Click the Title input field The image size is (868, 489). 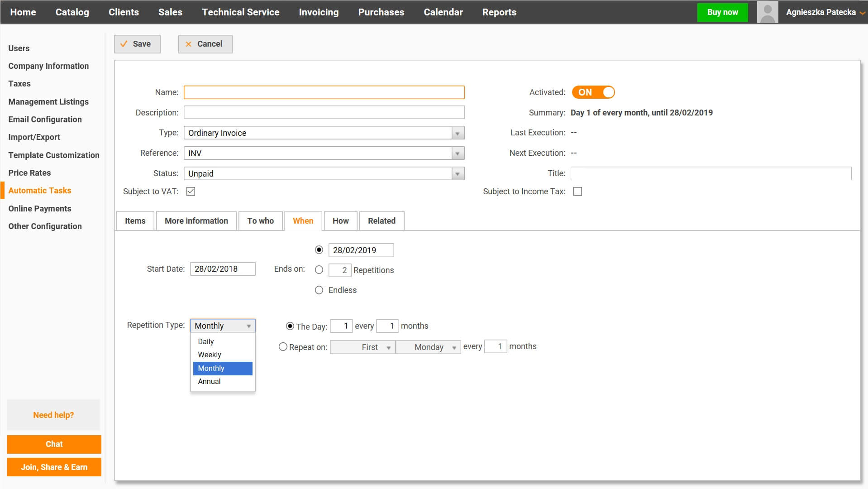711,173
